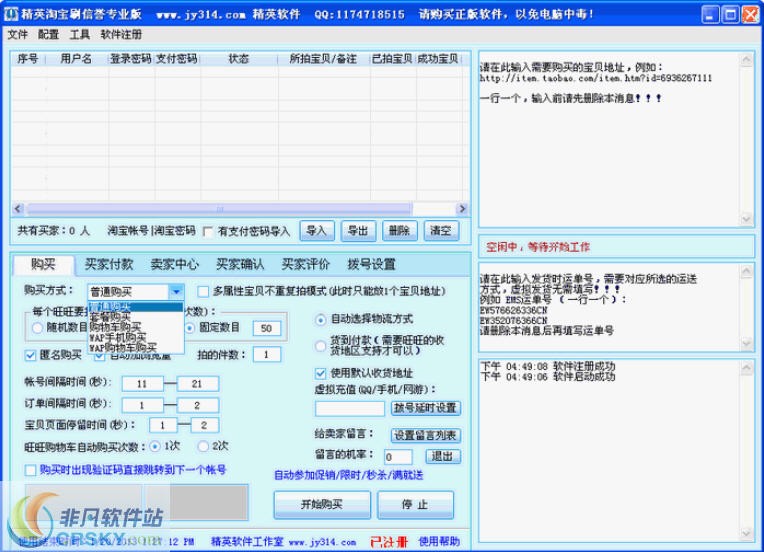Image resolution: width=764 pixels, height=552 pixels.
Task: Open the 使用帮助 link
Action: 439,541
